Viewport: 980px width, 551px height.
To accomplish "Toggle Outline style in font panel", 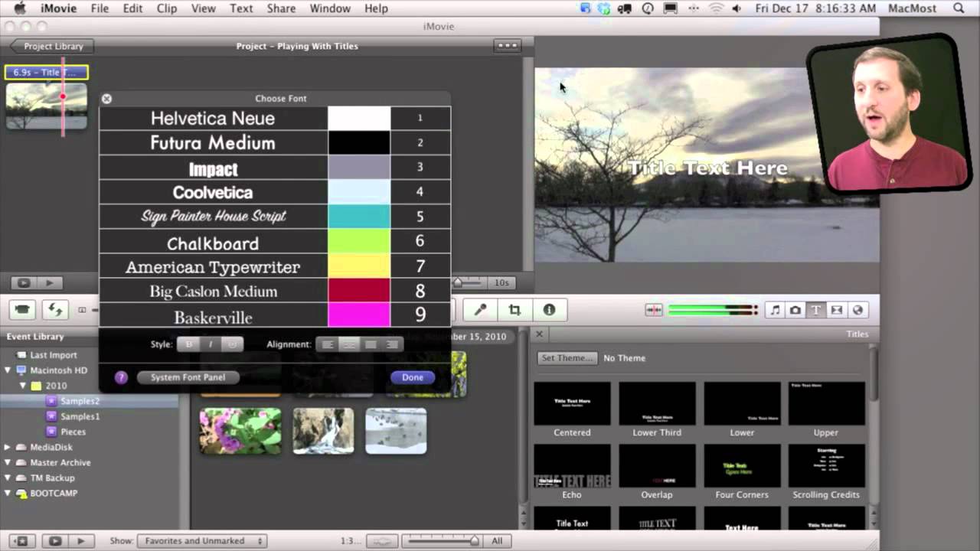I will (233, 344).
